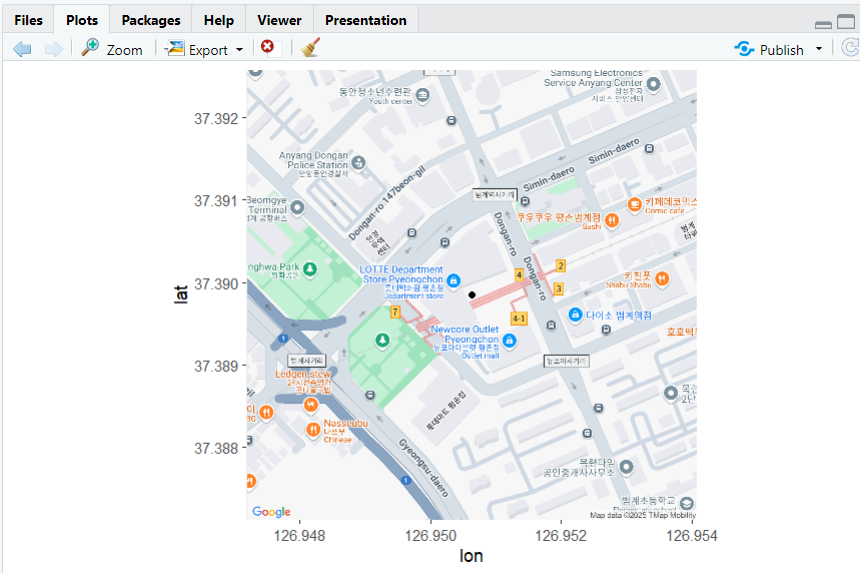Switch to the Presentation tab
The width and height of the screenshot is (860, 573).
click(x=366, y=20)
